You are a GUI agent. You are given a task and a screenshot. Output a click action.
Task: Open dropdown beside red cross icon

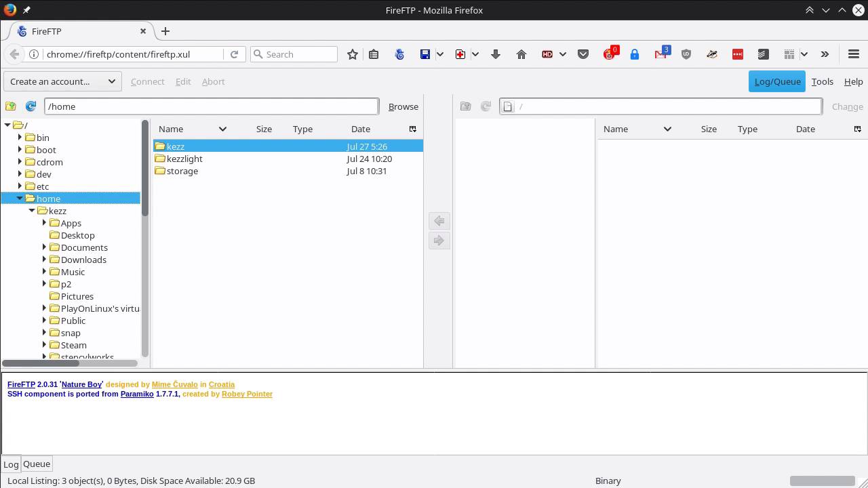(475, 54)
